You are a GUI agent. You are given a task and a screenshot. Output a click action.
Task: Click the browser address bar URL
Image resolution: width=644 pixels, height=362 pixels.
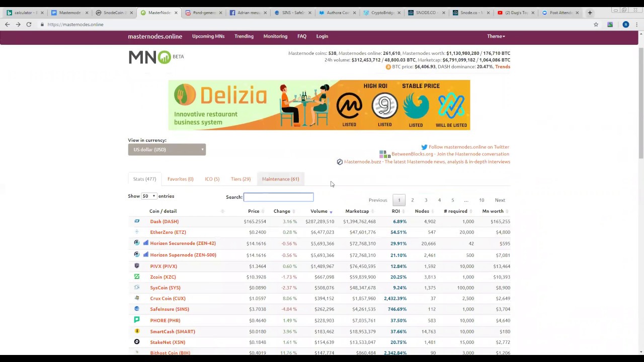point(75,24)
